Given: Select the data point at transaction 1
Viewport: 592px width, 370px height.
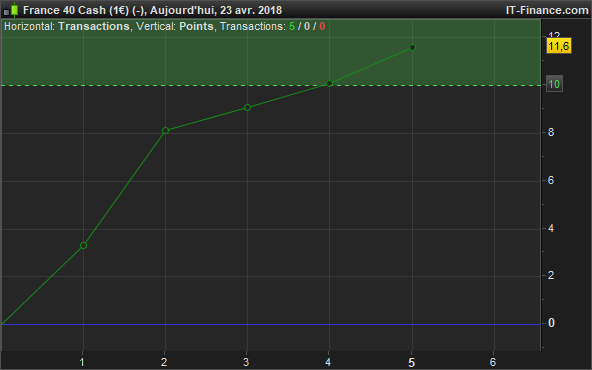Looking at the screenshot, I should (83, 245).
